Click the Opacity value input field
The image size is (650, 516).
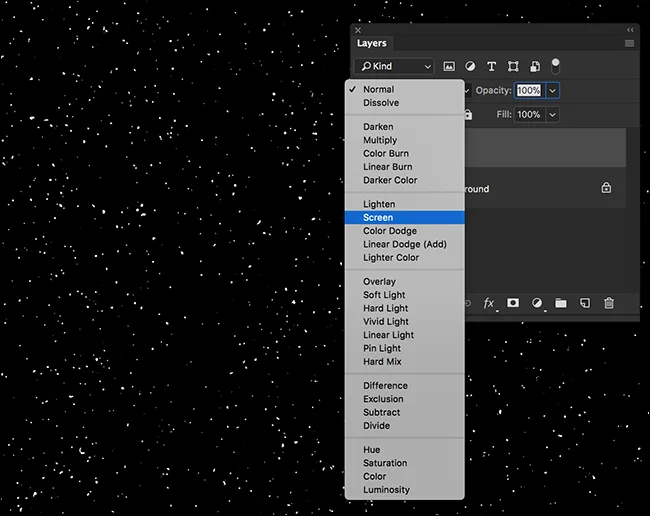coord(529,91)
